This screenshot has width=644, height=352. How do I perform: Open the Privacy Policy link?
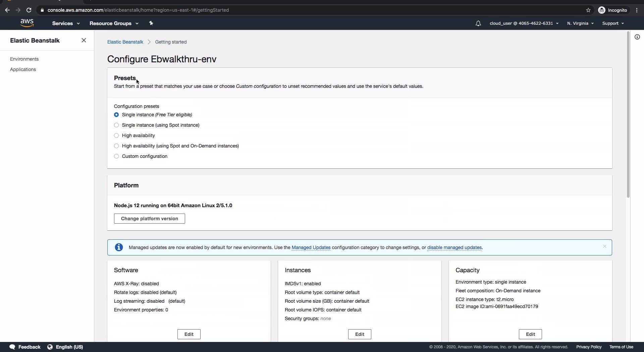[589, 347]
